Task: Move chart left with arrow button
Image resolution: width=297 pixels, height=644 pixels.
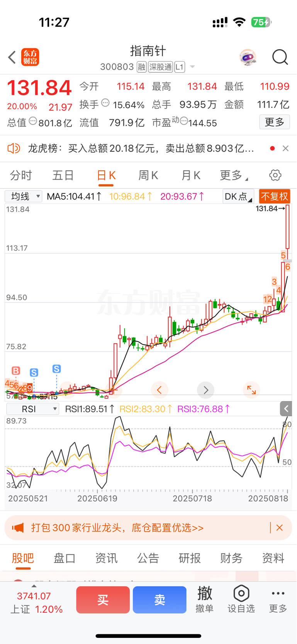Action: click(x=159, y=390)
